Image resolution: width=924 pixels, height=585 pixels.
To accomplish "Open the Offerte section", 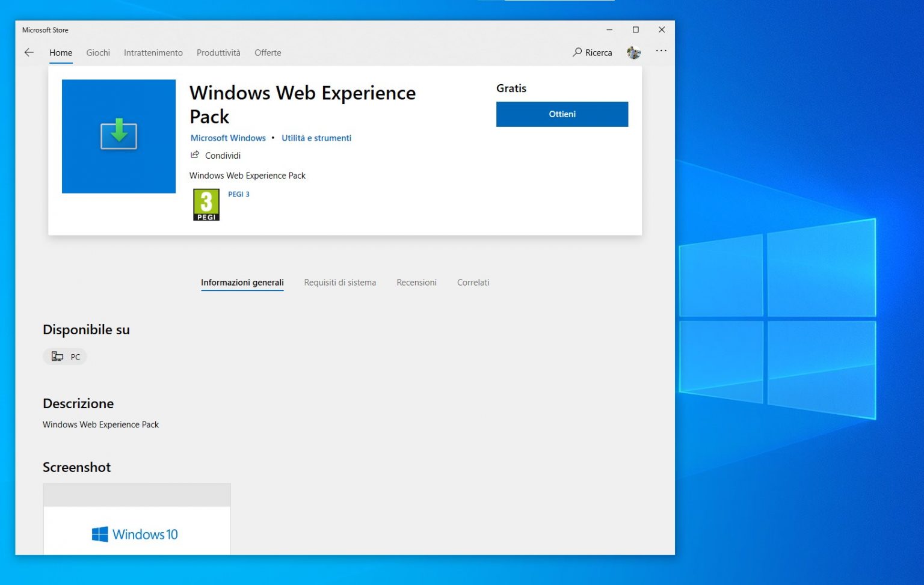I will (x=268, y=52).
